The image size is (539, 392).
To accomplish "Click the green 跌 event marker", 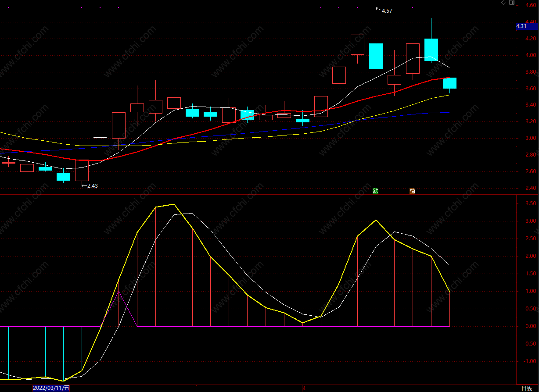I will point(375,191).
